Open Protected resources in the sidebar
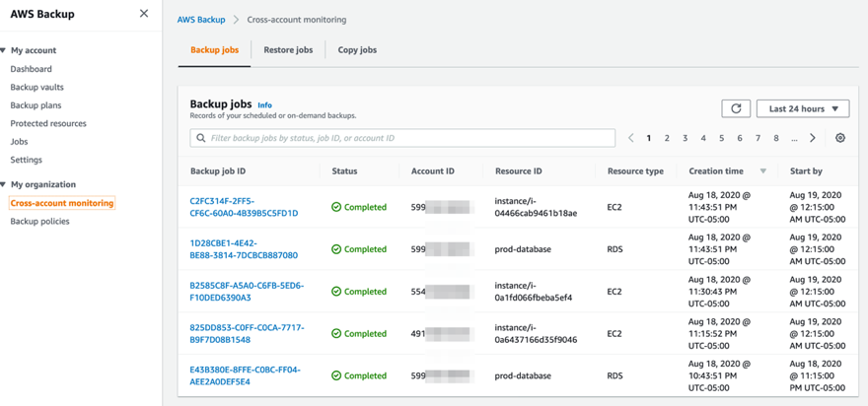 48,123
